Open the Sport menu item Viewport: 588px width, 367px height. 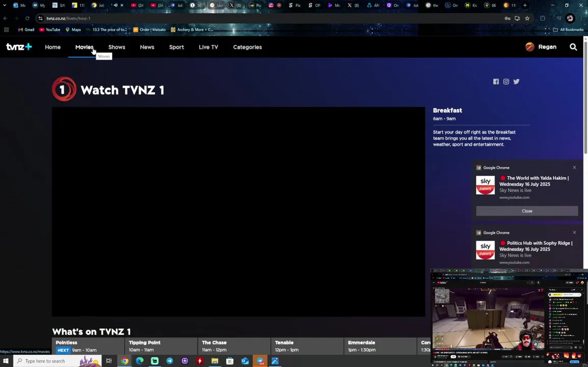coord(176,47)
